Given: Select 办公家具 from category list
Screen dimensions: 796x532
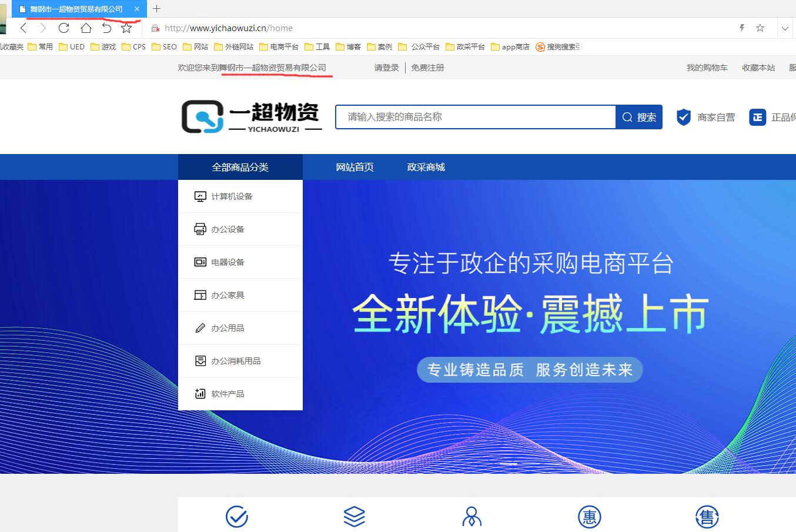Looking at the screenshot, I should click(x=228, y=295).
